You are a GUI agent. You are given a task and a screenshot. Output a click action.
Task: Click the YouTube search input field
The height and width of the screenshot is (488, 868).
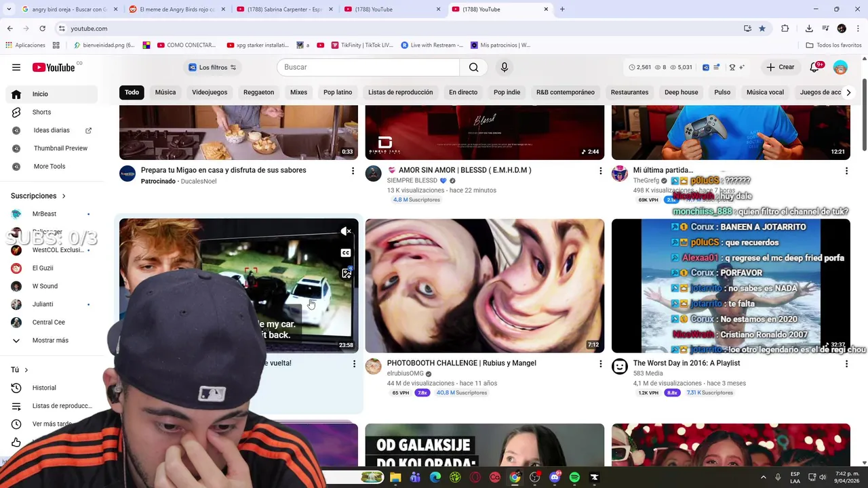pos(368,67)
